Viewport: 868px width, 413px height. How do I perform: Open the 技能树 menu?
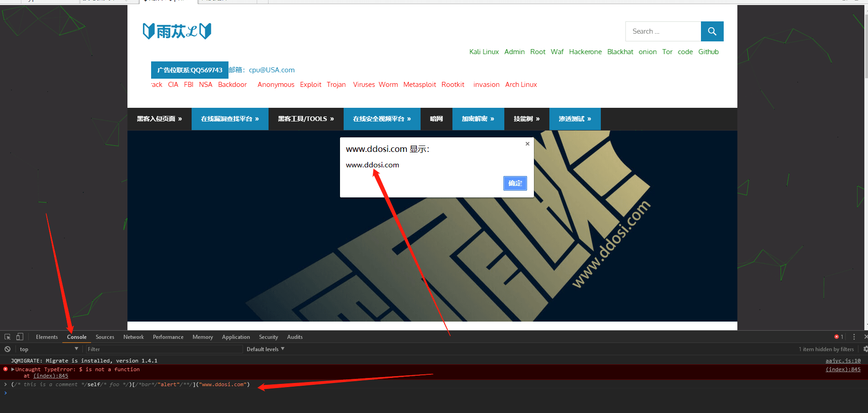527,119
